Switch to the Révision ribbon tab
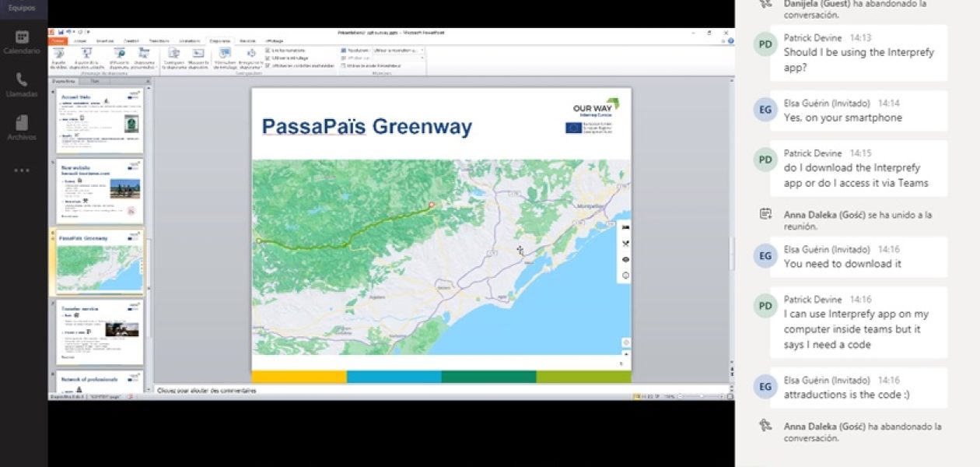Viewport: 980px width, 467px height. click(x=249, y=40)
